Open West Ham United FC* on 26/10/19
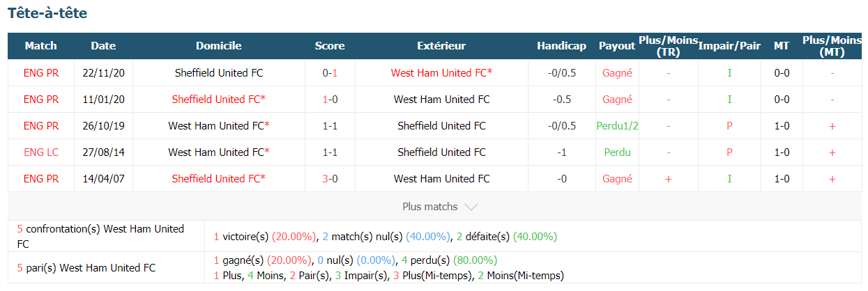 pos(219,125)
